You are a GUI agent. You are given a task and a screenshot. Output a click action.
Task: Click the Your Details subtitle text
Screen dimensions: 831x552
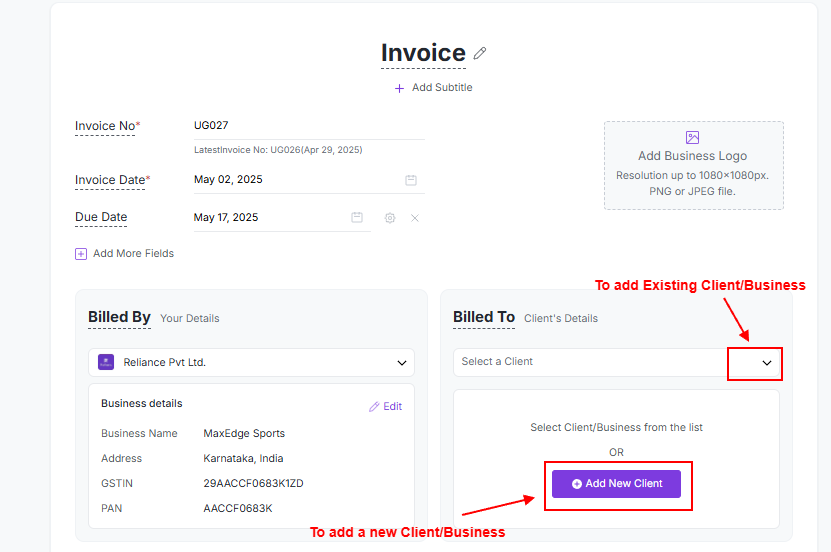(x=190, y=318)
